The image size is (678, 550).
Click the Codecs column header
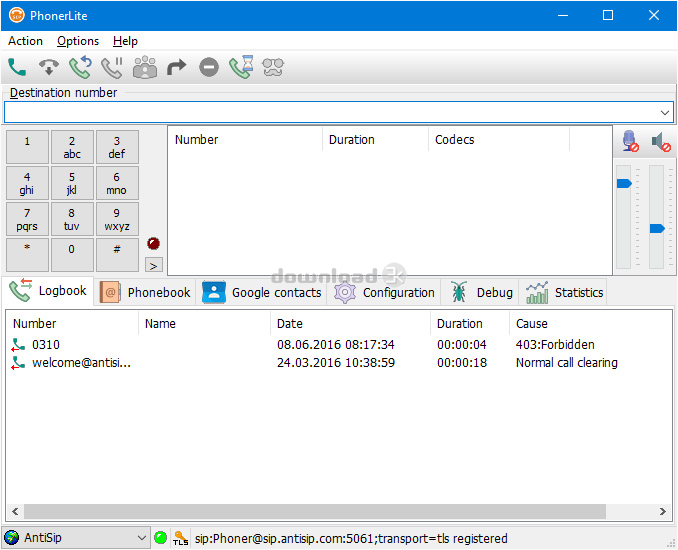[x=499, y=140]
